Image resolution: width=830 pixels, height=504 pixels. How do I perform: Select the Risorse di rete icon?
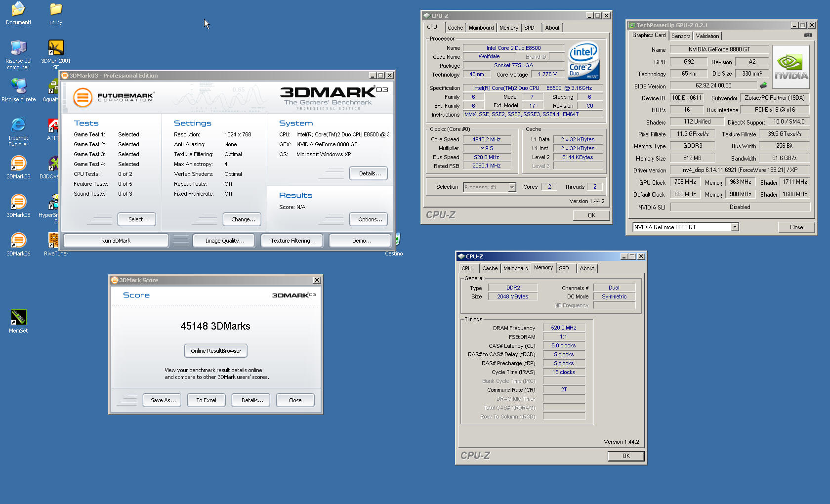[18, 86]
